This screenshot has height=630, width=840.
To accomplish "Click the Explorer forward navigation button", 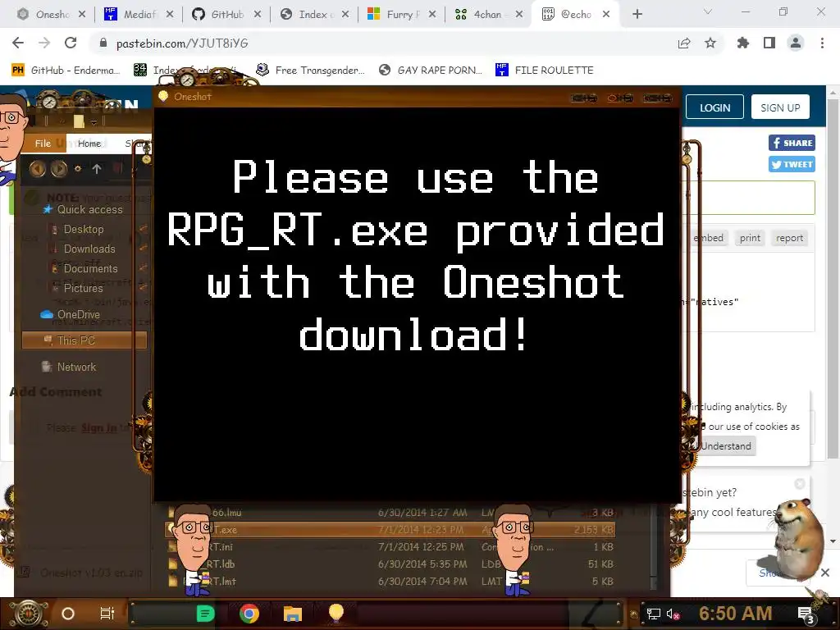I will point(59,169).
